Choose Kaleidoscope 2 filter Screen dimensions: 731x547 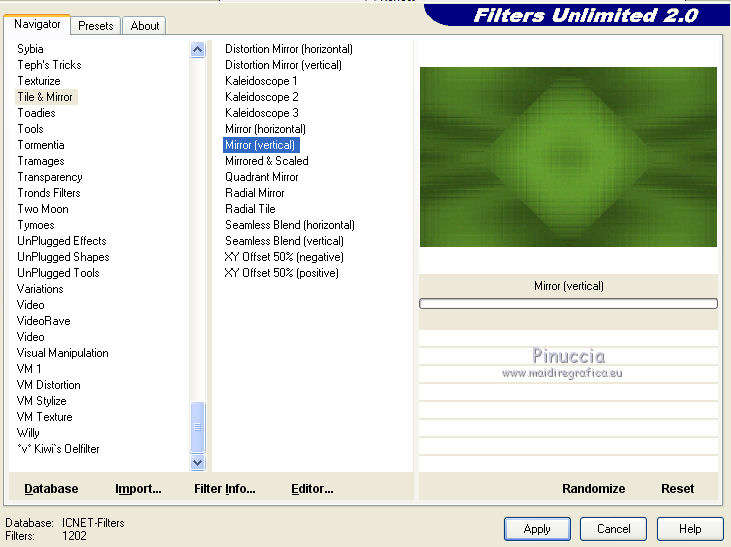262,97
